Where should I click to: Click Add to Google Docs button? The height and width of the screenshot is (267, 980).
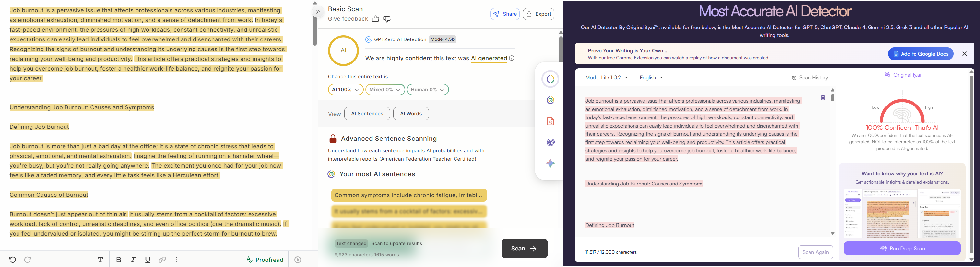921,54
